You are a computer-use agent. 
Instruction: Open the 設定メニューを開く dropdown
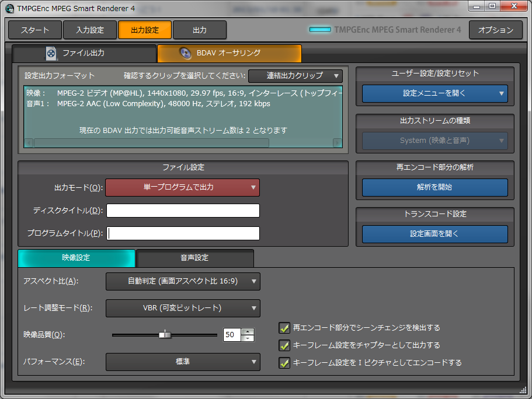434,93
